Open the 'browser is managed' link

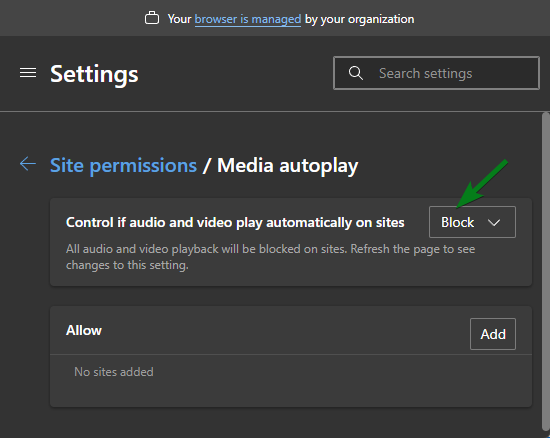pyautogui.click(x=248, y=19)
